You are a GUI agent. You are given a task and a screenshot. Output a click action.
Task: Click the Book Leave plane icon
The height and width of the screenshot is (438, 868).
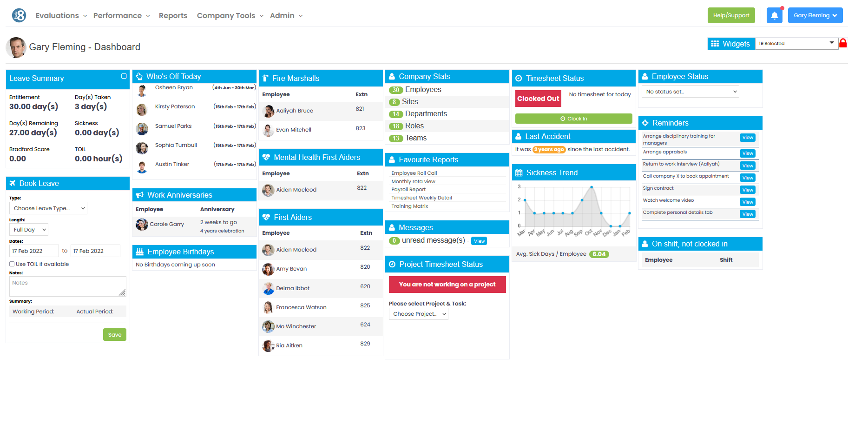click(x=13, y=183)
